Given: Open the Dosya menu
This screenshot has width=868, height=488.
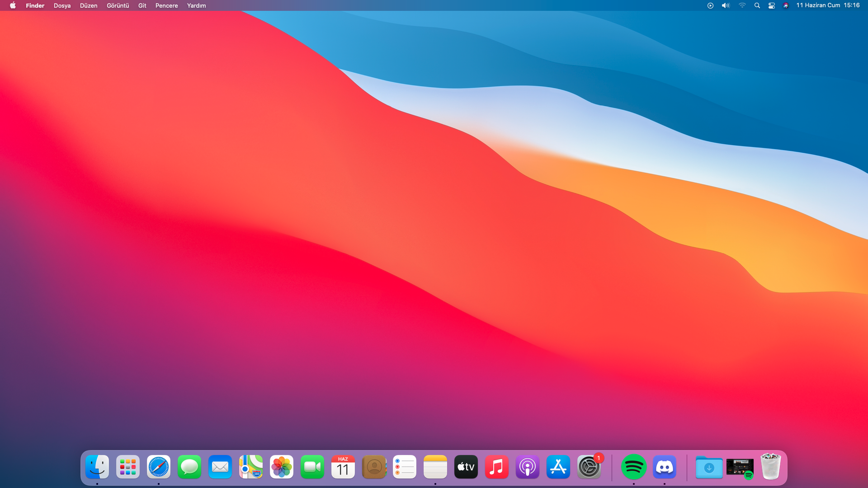Looking at the screenshot, I should [62, 5].
